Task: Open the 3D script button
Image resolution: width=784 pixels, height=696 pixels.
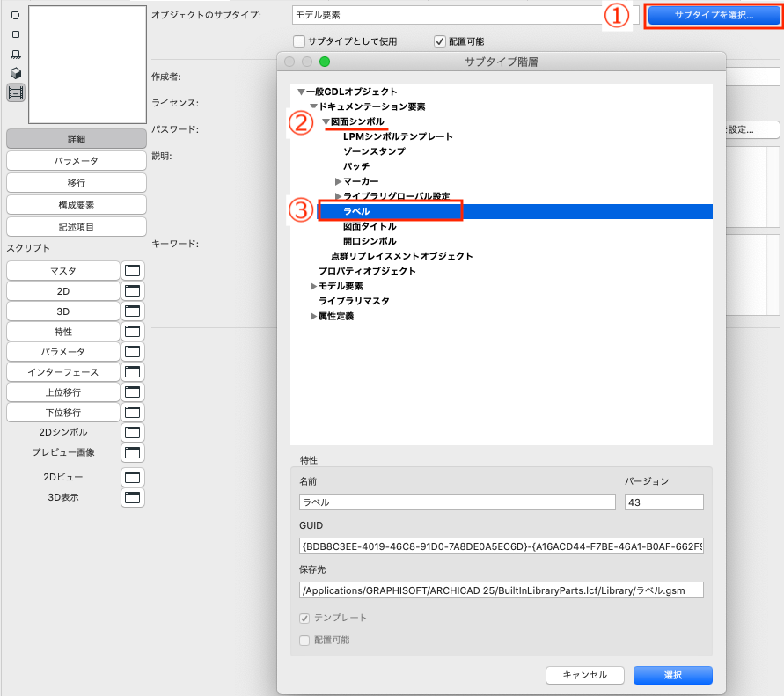Action: (63, 311)
